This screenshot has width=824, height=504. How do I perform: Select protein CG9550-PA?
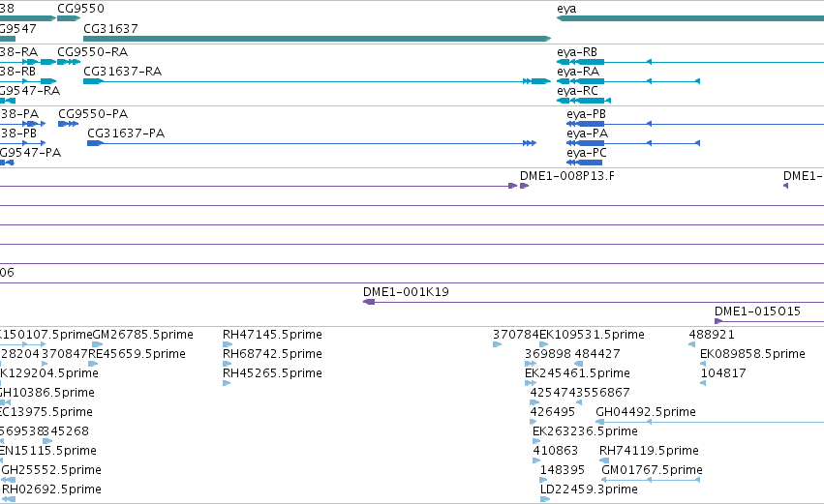(x=69, y=124)
